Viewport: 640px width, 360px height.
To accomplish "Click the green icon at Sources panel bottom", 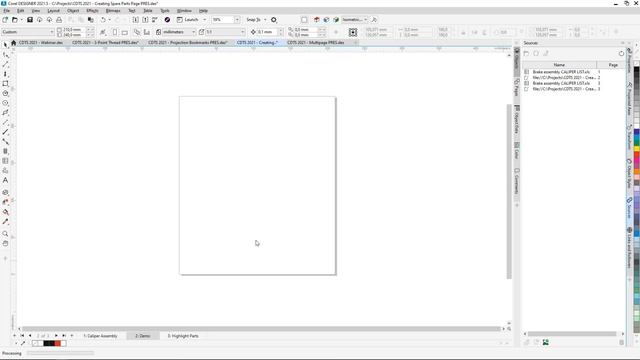I will pyautogui.click(x=546, y=342).
